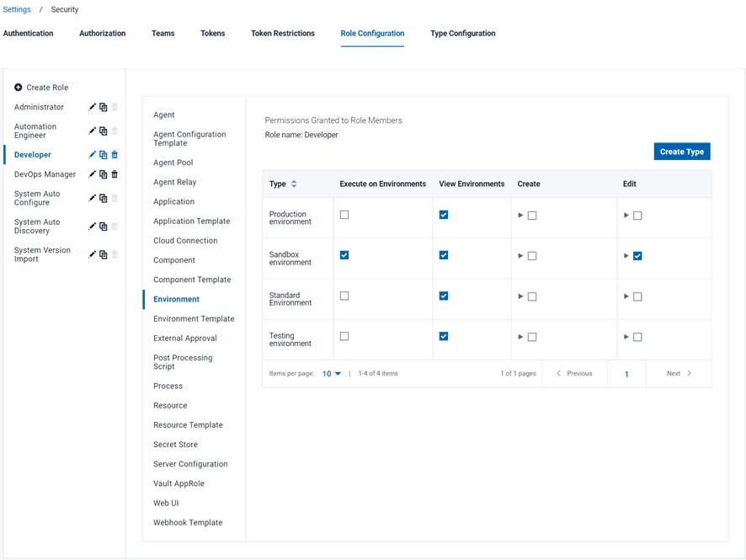
Task: Copy the Automation Engineer role
Action: pyautogui.click(x=104, y=131)
